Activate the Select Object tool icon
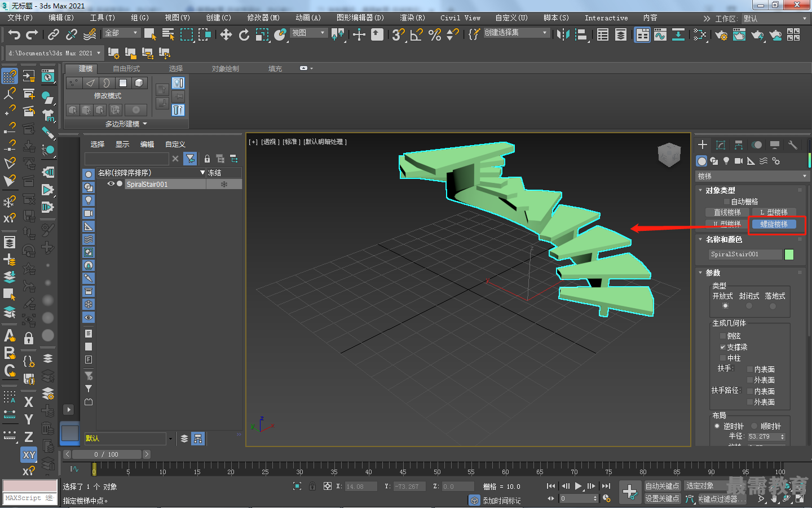812x508 pixels. click(150, 34)
